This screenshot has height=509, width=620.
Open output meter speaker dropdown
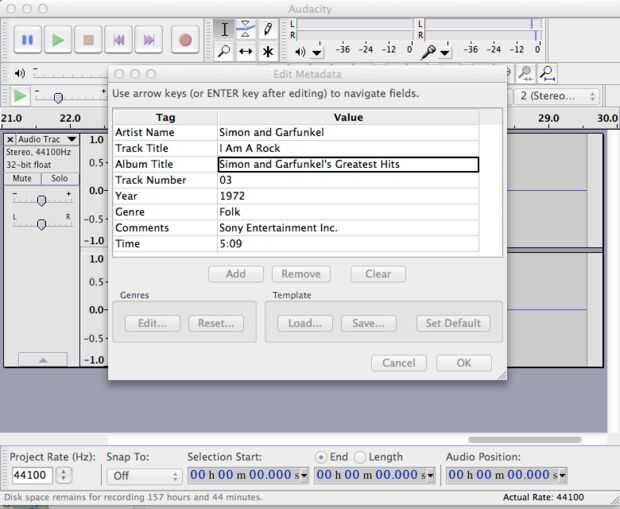coord(317,52)
